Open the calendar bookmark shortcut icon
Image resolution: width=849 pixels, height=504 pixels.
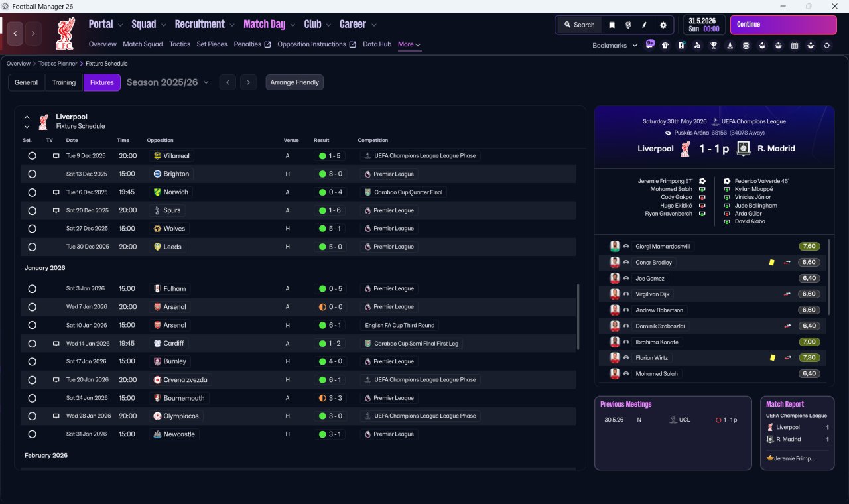click(795, 46)
